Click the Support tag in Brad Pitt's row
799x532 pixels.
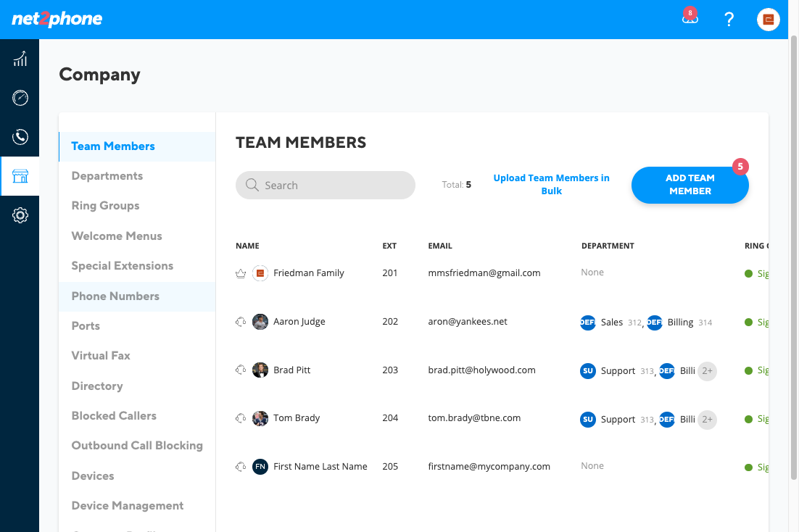(617, 371)
